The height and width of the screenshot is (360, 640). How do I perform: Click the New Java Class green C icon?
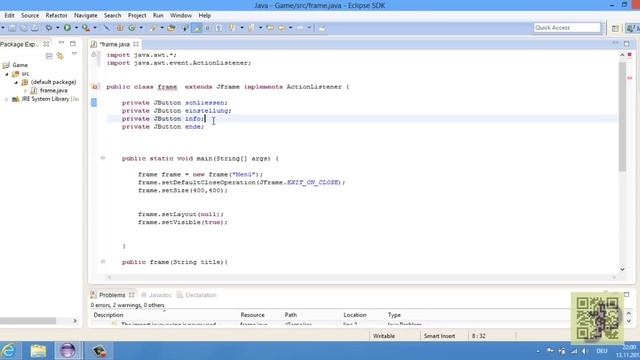point(132,28)
